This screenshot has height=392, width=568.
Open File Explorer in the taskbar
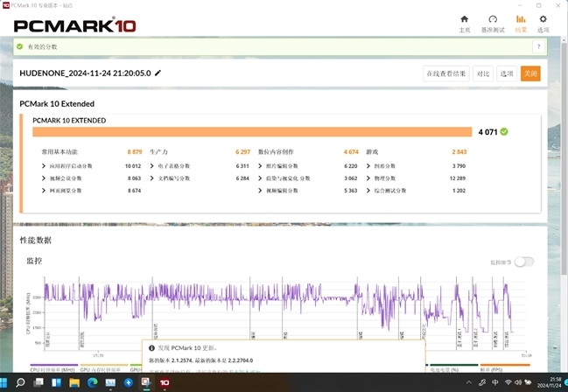(74, 382)
